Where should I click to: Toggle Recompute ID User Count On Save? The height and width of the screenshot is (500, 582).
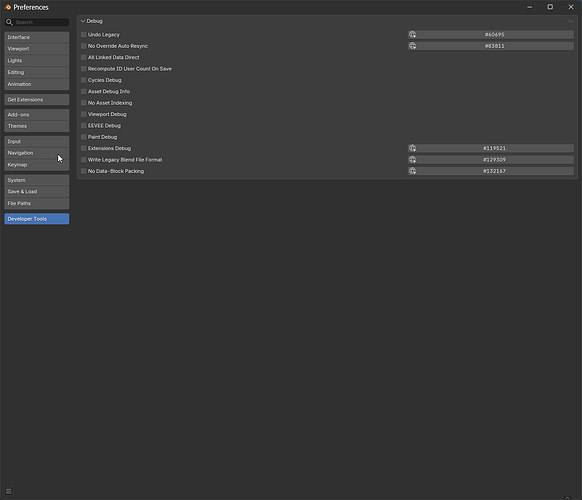(84, 69)
